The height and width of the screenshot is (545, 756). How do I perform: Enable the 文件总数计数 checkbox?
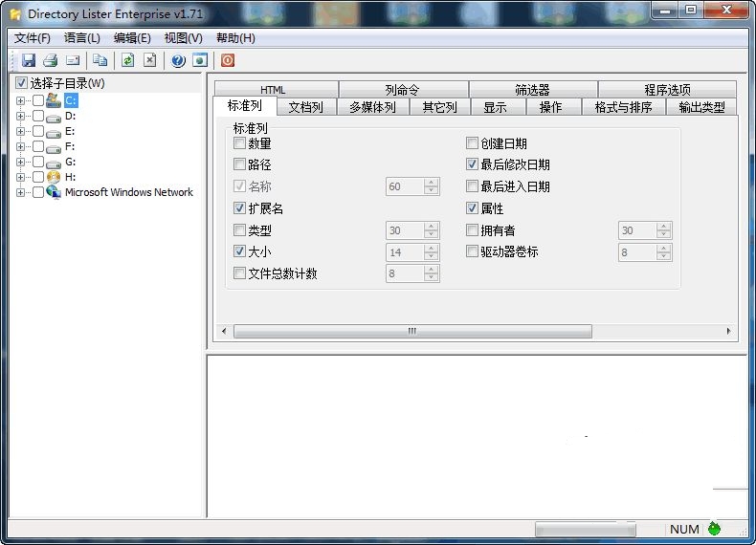(x=239, y=273)
